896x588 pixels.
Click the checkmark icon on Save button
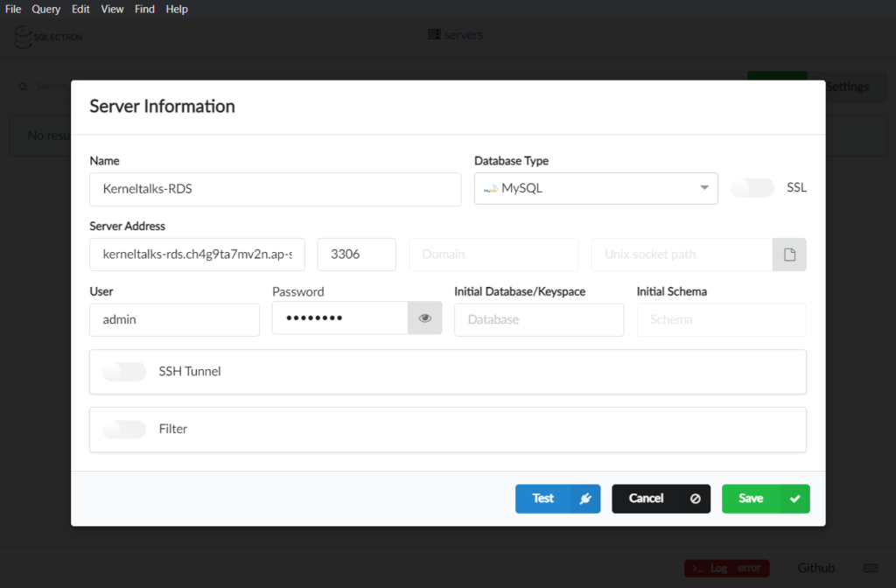click(794, 499)
